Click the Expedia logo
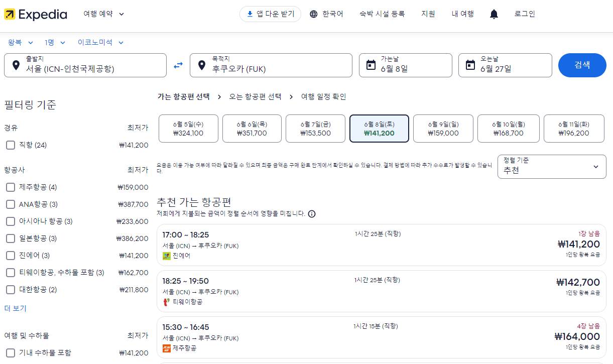 pyautogui.click(x=35, y=14)
